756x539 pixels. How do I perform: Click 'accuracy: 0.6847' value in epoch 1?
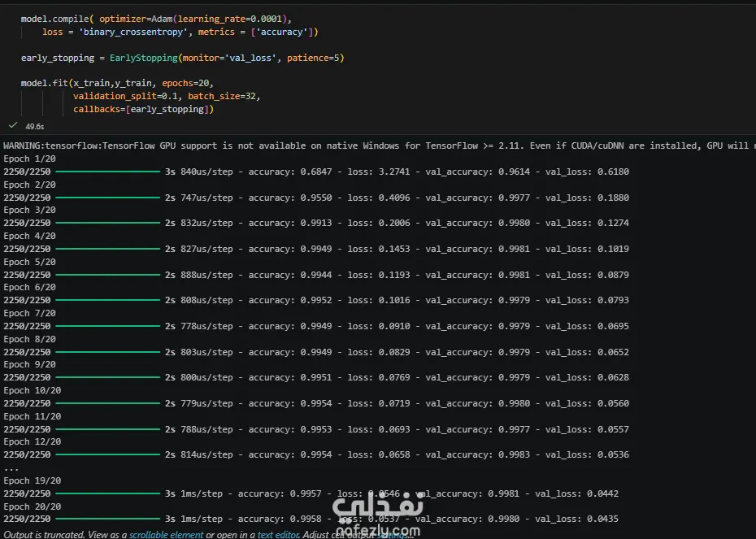pos(290,172)
